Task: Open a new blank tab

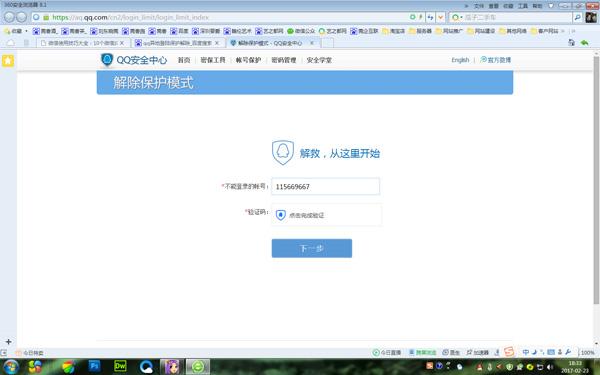Action: click(328, 43)
